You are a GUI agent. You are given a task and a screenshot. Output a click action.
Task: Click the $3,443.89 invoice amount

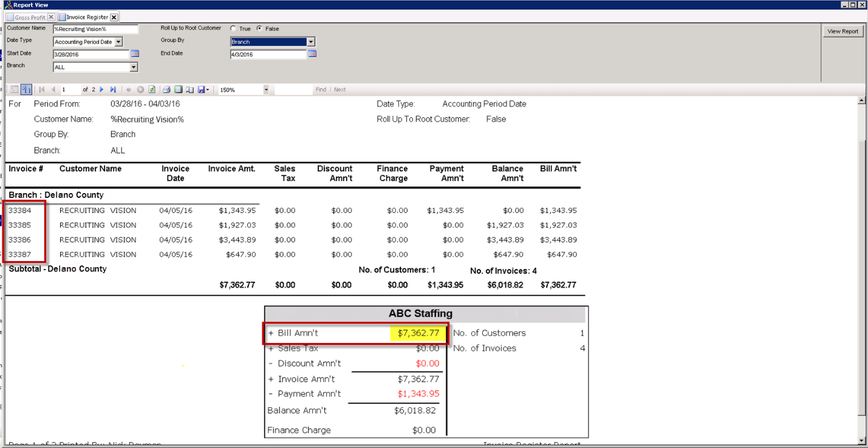[x=238, y=240]
